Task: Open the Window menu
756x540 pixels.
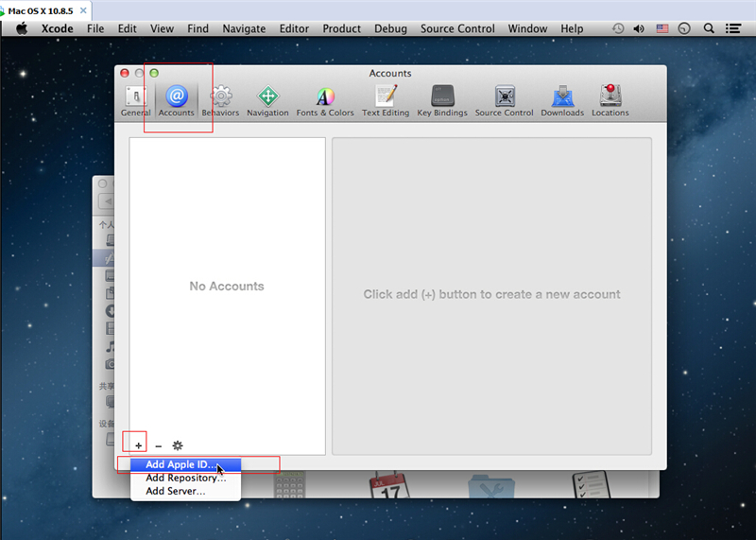Action: (527, 28)
